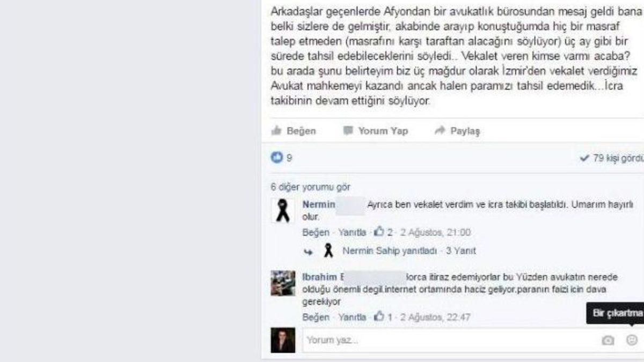Click the 'Yorum yaz...' comment input field
Viewport: 644px width, 362px height.
451,340
